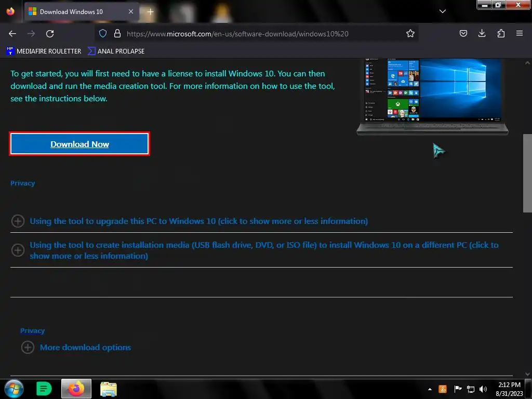Open a new browser tab
This screenshot has height=399, width=532.
(150, 12)
